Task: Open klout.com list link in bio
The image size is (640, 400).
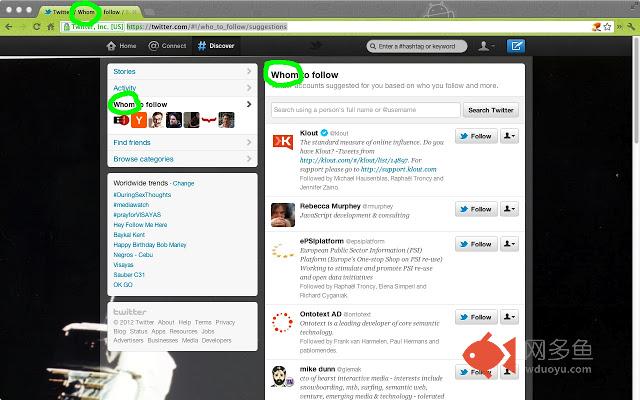Action: pyautogui.click(x=353, y=160)
